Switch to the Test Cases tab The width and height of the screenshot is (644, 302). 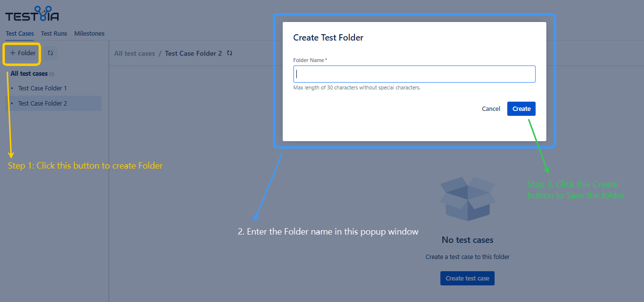pyautogui.click(x=20, y=34)
